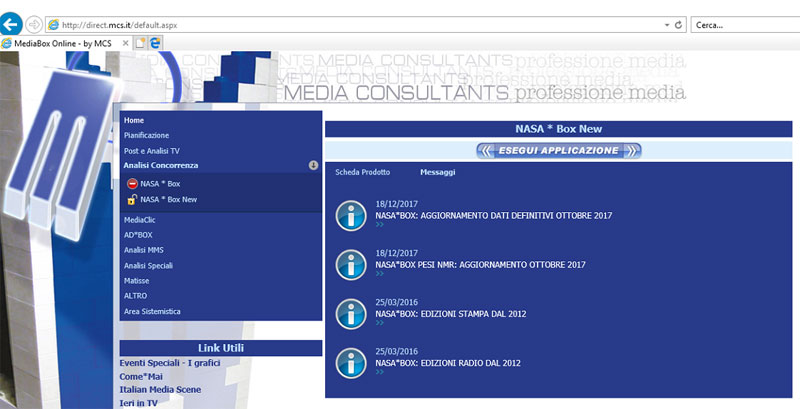Close the MediaBox Online browser tab
This screenshot has height=409, width=800.
tap(124, 43)
